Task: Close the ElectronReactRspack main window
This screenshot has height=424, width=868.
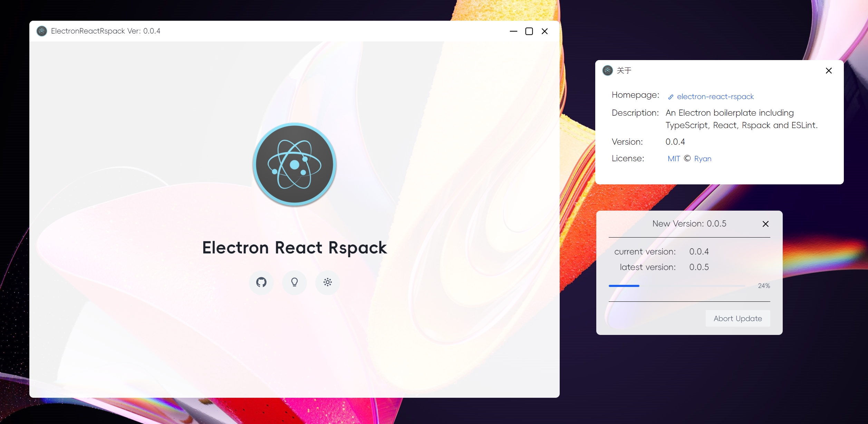Action: click(544, 31)
